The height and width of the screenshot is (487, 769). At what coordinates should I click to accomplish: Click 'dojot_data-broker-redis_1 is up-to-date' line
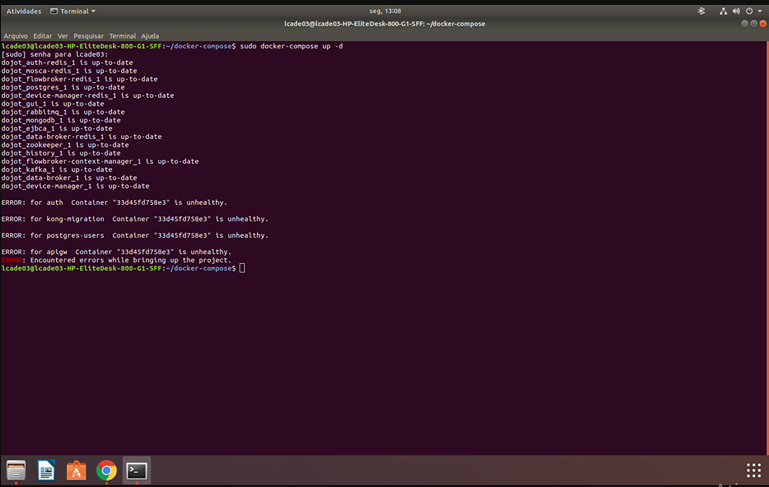[81, 137]
